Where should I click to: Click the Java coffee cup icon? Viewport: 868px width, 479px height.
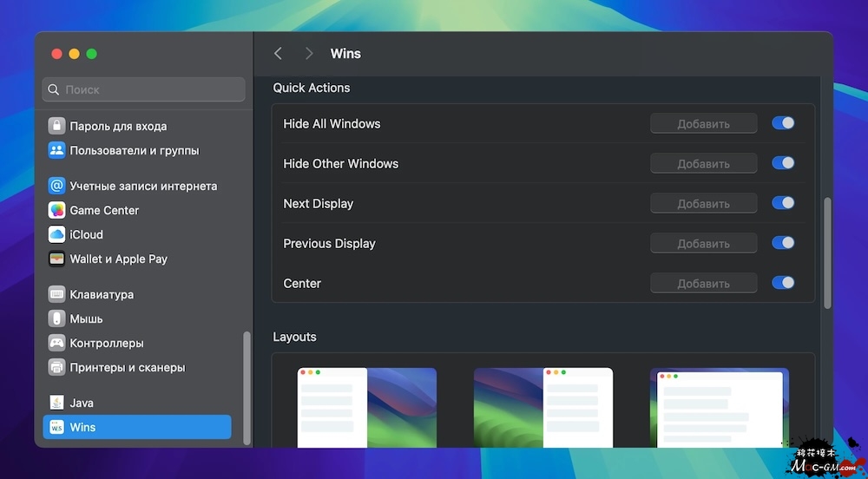tap(56, 403)
